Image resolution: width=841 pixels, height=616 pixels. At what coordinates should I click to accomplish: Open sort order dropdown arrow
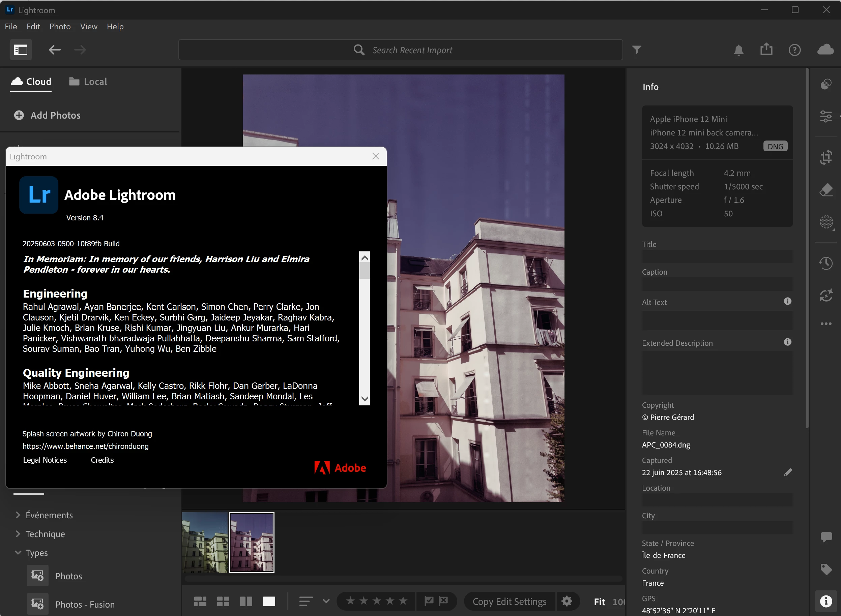click(326, 601)
